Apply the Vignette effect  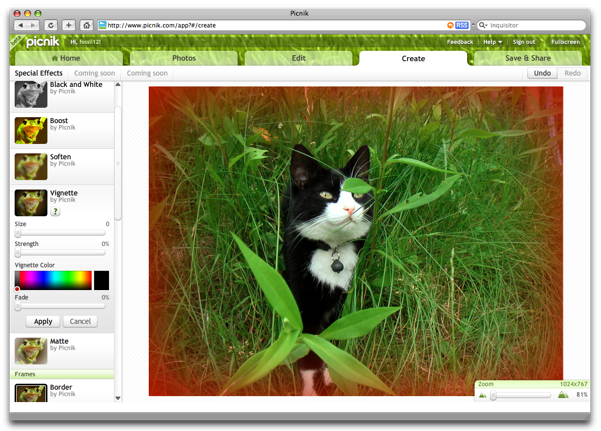43,321
